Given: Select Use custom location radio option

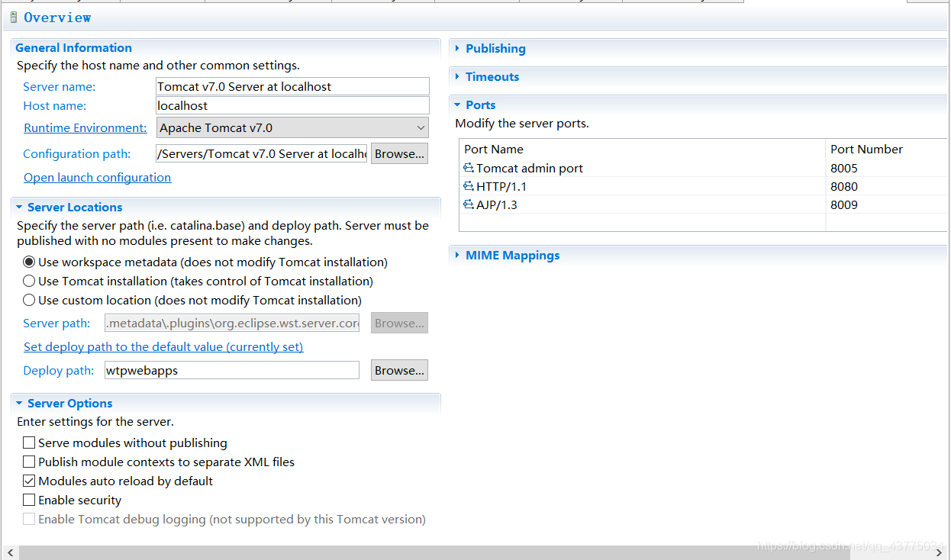Looking at the screenshot, I should [29, 300].
